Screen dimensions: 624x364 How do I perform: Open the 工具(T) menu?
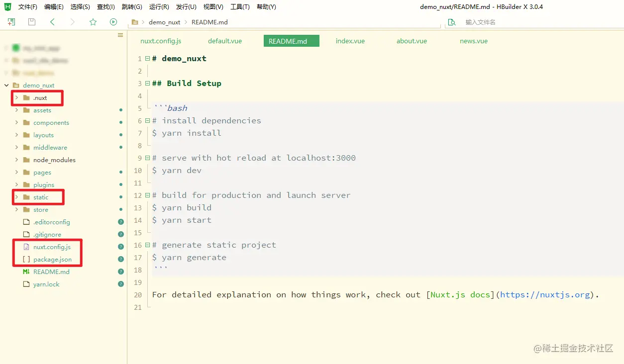[240, 7]
